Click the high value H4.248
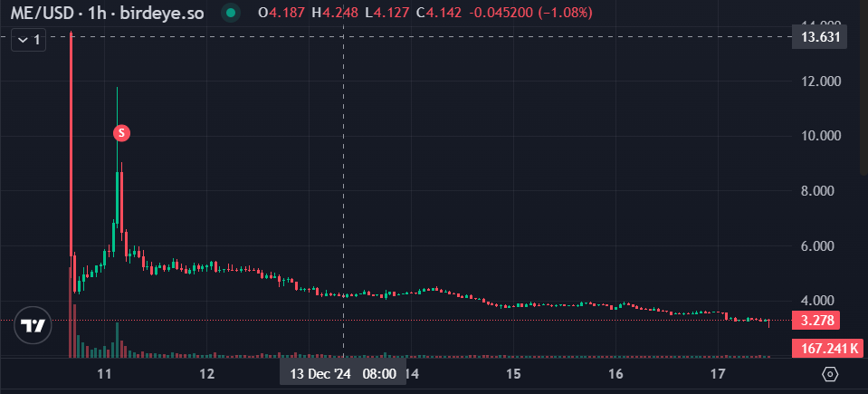This screenshot has height=394, width=868. tap(335, 12)
